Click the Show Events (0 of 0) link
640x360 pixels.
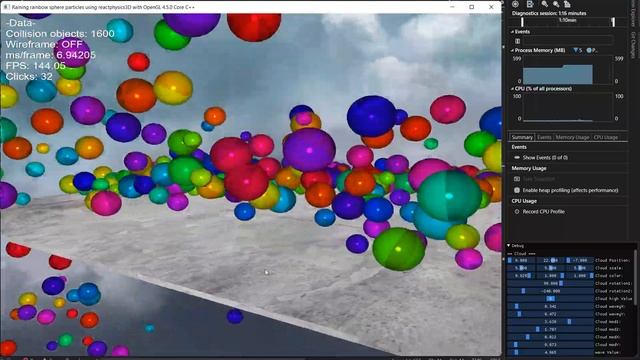pos(545,157)
